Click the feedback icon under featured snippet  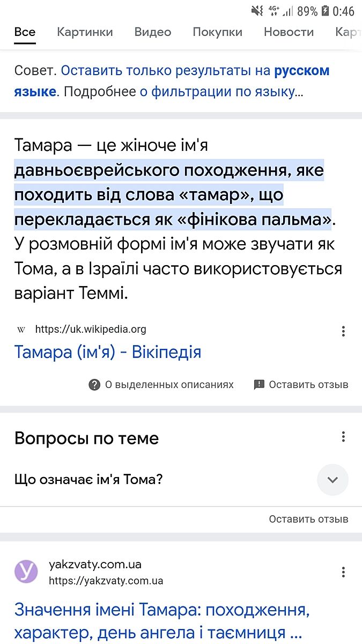click(x=260, y=384)
